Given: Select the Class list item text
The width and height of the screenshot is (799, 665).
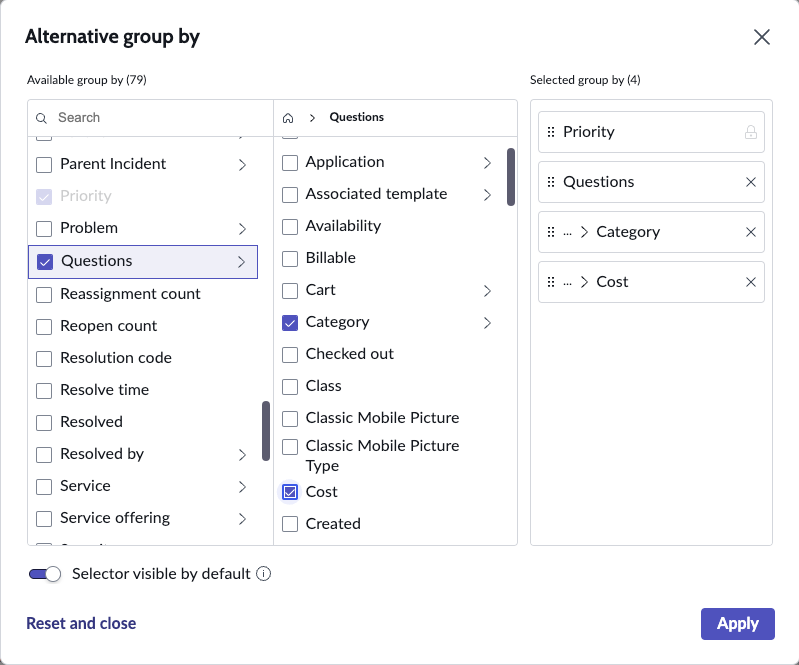Looking at the screenshot, I should pos(323,386).
